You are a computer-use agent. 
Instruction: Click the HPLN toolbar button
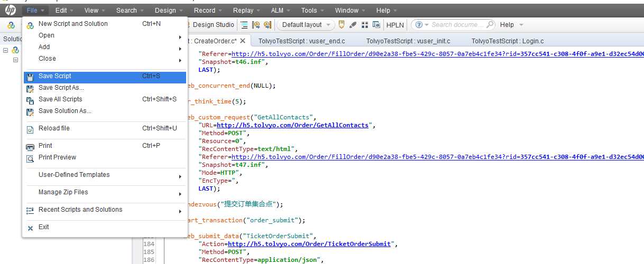coord(395,25)
